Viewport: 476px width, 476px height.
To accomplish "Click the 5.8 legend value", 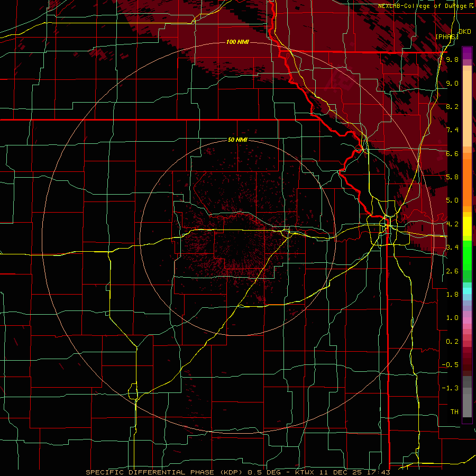I will point(452,177).
